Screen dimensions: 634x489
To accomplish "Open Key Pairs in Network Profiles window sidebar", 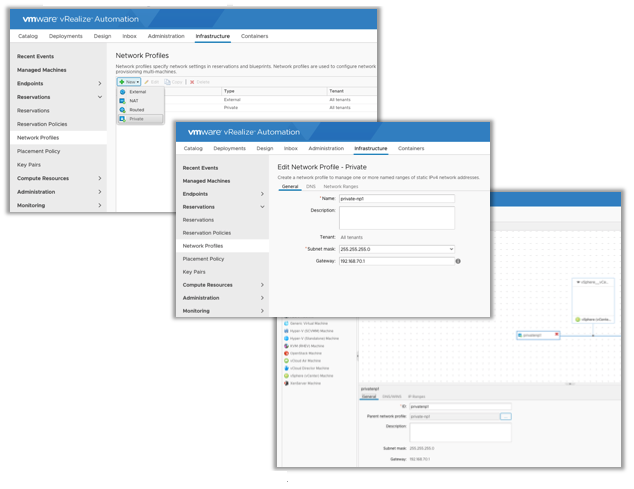I will coord(29,165).
